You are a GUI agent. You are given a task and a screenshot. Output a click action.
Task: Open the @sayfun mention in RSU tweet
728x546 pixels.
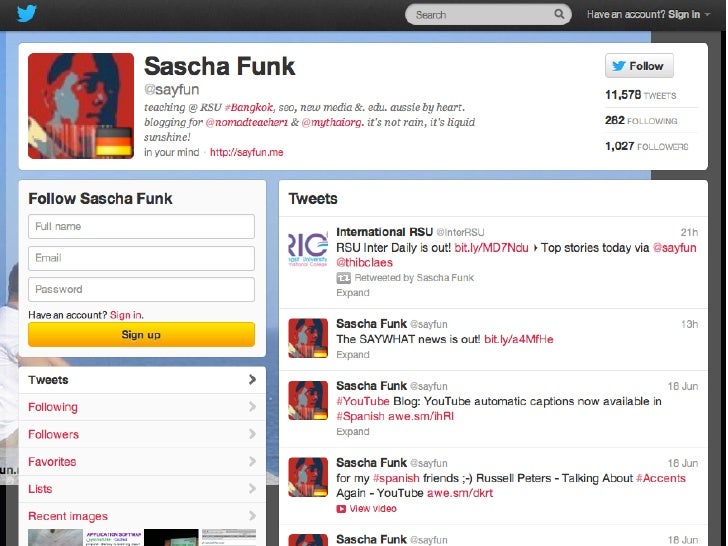pyautogui.click(x=675, y=247)
